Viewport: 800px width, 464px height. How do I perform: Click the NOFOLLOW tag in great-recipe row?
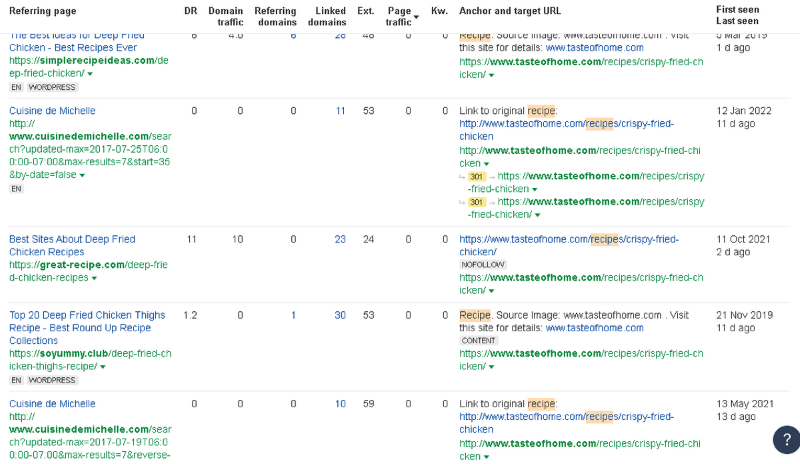point(483,265)
